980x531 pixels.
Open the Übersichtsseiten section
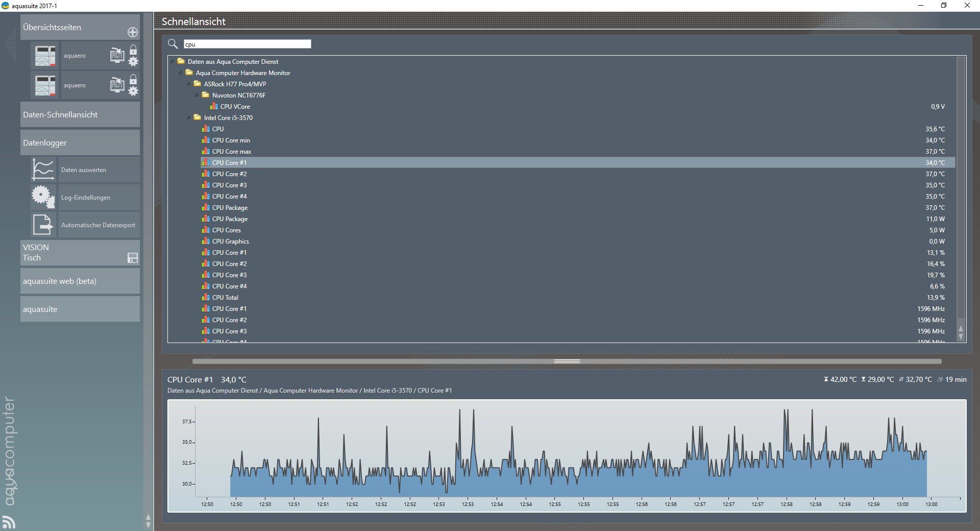pos(80,27)
